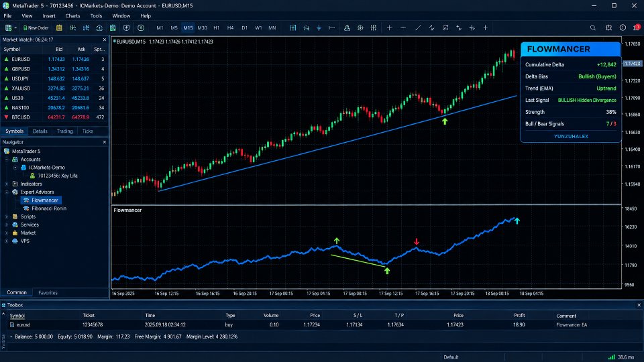This screenshot has height=362, width=644.
Task: Click the YUNZUHALEX link in Flowmancer panel
Action: pos(571,136)
